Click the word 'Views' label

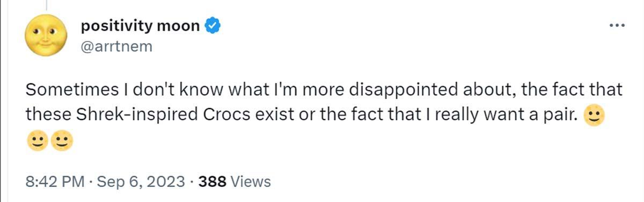[x=251, y=182]
